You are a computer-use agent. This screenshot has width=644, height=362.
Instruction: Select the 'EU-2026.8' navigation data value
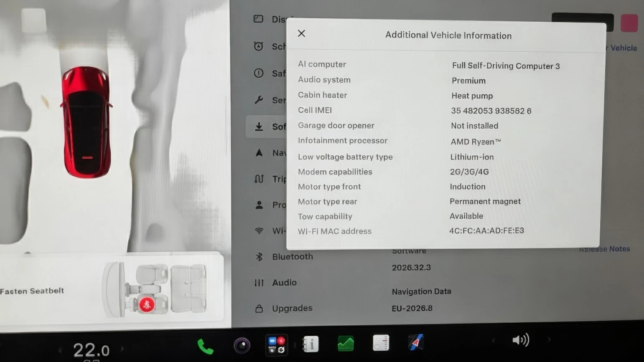click(412, 309)
